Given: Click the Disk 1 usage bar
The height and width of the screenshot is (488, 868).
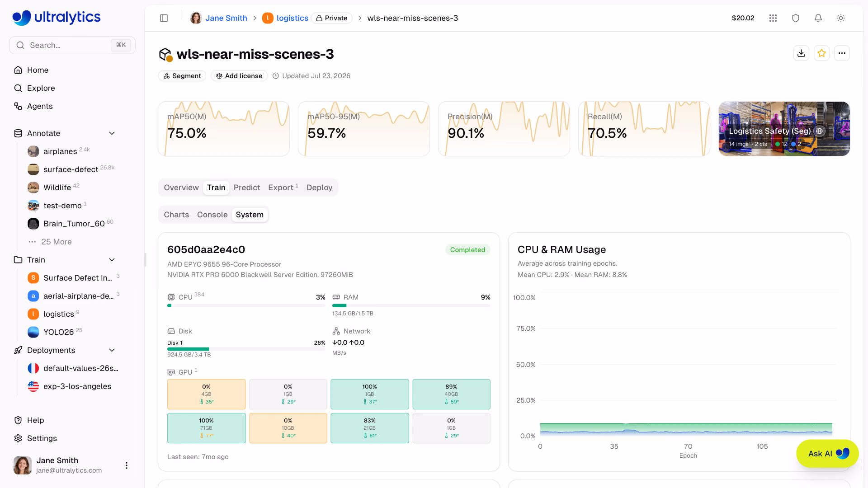Looking at the screenshot, I should point(246,349).
